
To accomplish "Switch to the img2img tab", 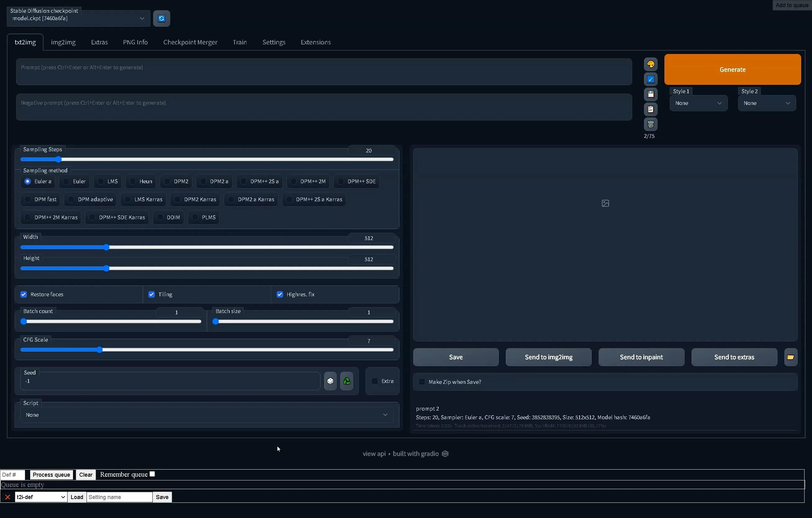I will click(63, 42).
